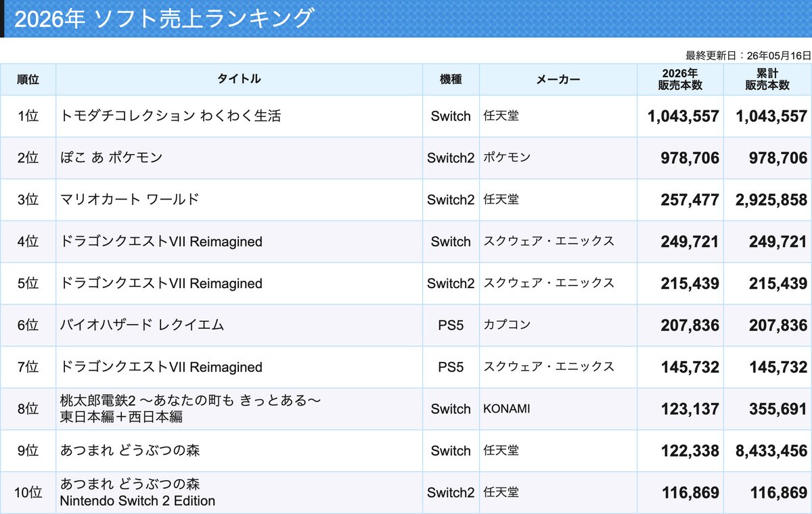812x514 pixels.
Task: Click sales value 257,477
Action: pyautogui.click(x=690, y=200)
